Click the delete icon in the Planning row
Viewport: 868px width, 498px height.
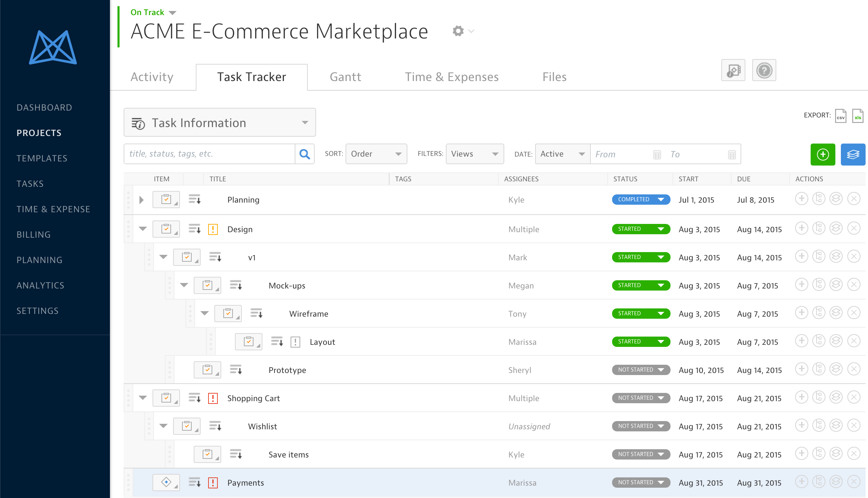point(854,199)
